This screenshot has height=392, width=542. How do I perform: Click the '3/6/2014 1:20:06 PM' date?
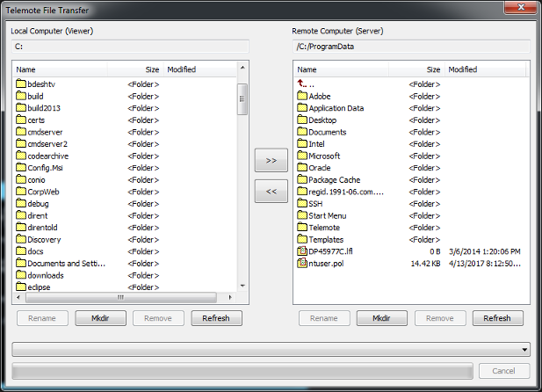(x=485, y=251)
